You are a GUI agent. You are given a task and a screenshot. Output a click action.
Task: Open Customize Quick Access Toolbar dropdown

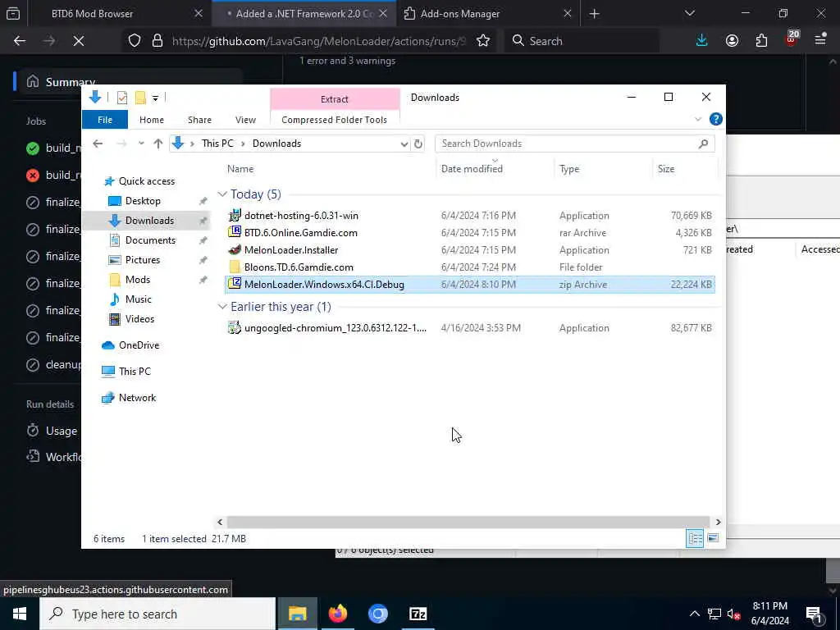[155, 98]
